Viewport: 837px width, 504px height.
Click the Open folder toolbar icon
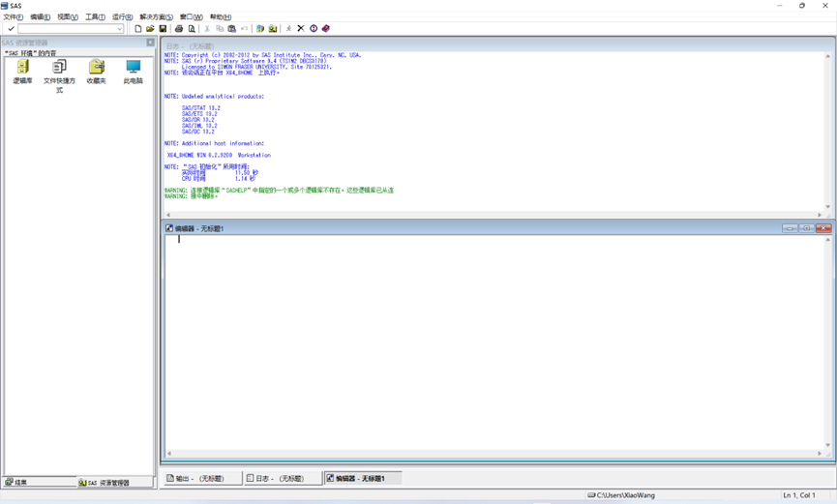[151, 28]
